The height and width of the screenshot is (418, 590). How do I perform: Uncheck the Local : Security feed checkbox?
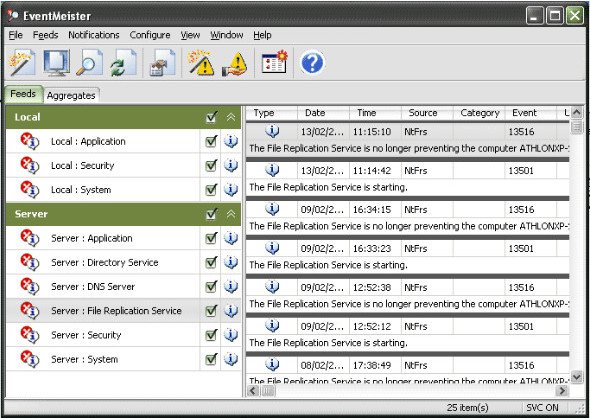click(211, 165)
